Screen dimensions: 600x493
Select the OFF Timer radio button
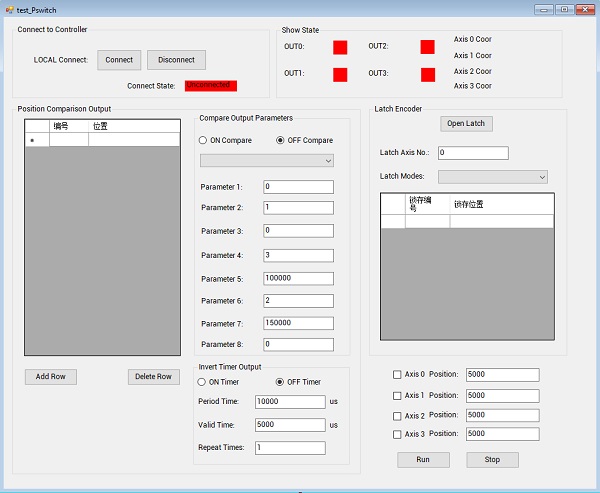click(281, 382)
